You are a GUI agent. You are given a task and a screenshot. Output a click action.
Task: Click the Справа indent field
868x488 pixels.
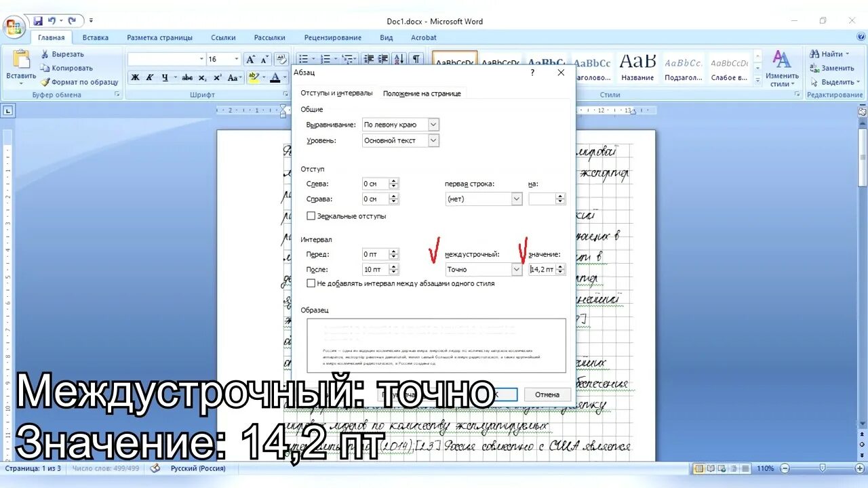coord(375,199)
